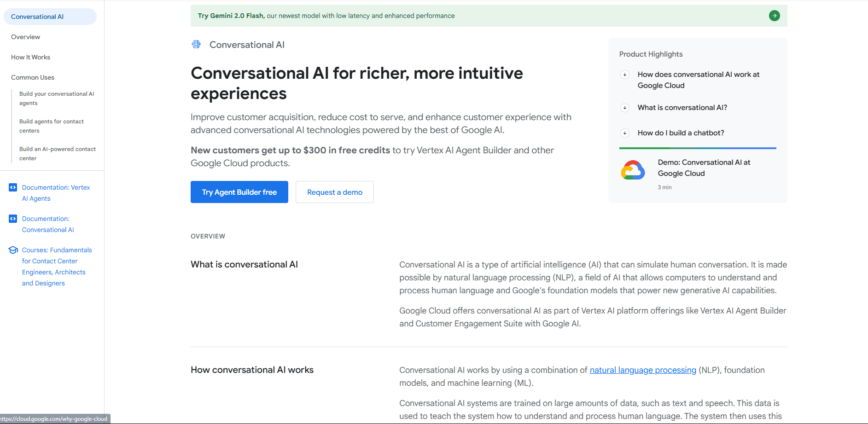Viewport: 868px width, 424px height.
Task: Expand 'How do I build a chatbot?' arrow
Action: point(625,133)
